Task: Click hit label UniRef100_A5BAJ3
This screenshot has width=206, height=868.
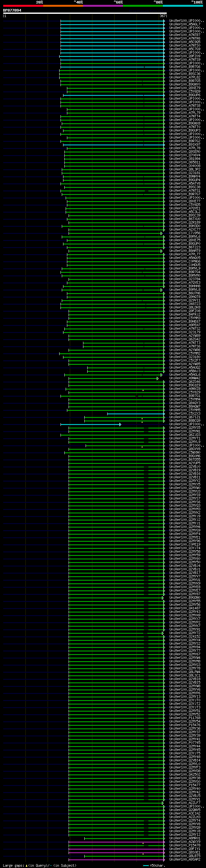Action: point(185,371)
